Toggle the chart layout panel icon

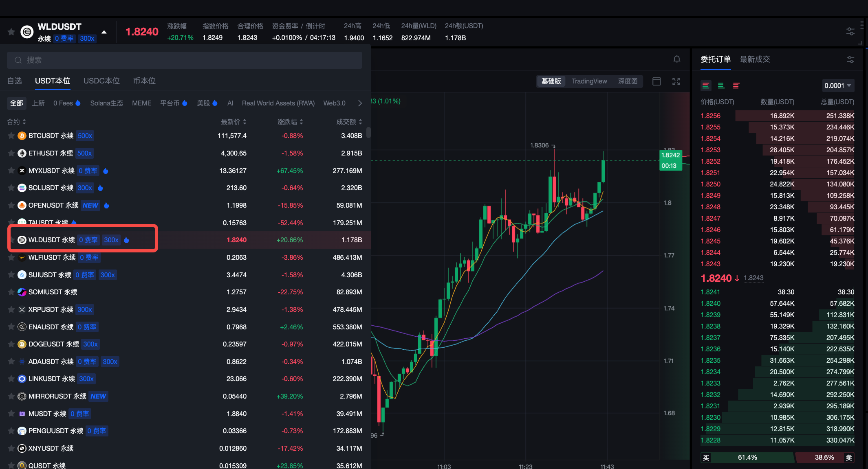click(x=657, y=81)
